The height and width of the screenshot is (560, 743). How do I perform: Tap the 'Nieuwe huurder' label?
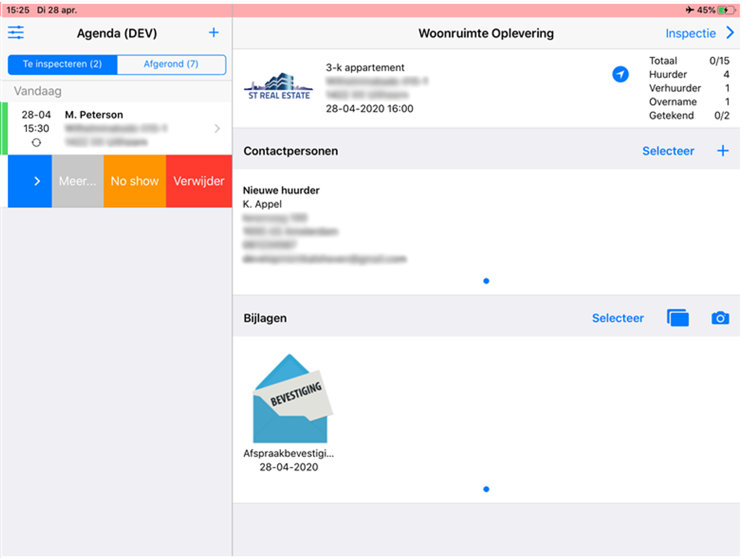pos(281,190)
